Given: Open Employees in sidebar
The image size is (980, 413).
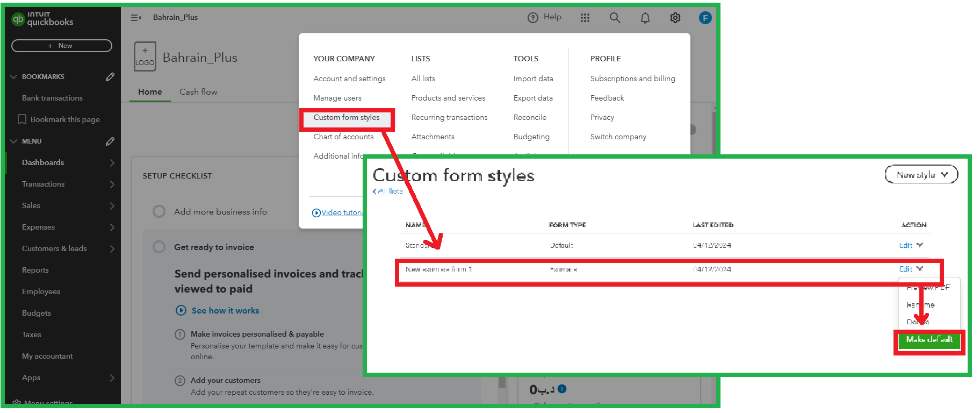Looking at the screenshot, I should click(41, 291).
